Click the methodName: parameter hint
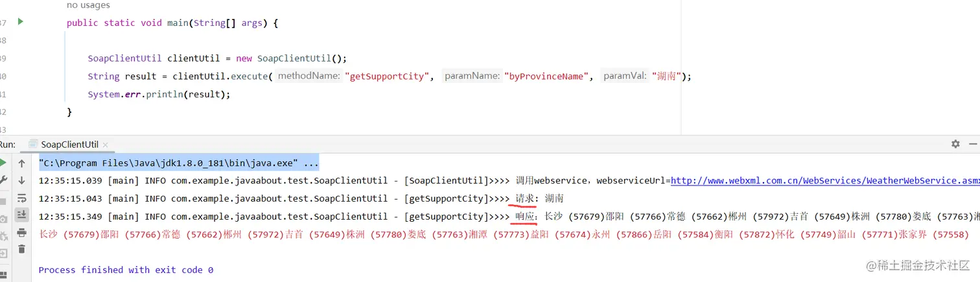Screen dimensions: 980x282 click(309, 76)
